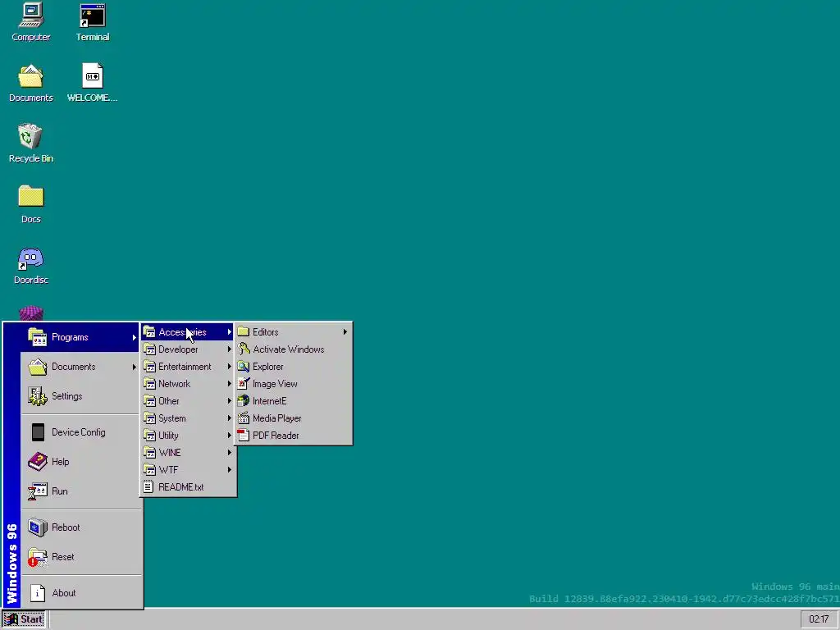This screenshot has height=630, width=840.
Task: Click the README.txt document icon
Action: 149,487
